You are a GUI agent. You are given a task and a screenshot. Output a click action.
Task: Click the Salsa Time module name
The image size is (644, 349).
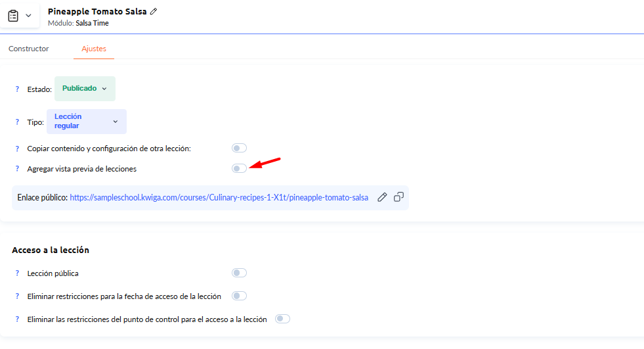point(92,23)
